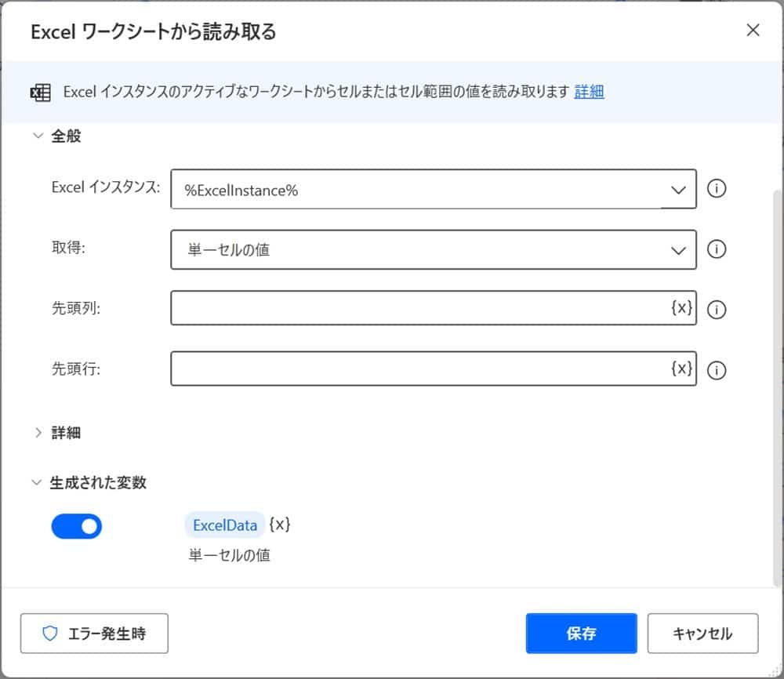This screenshot has height=679, width=784.
Task: Insert variable via {x} in 先頭行 field
Action: (681, 369)
